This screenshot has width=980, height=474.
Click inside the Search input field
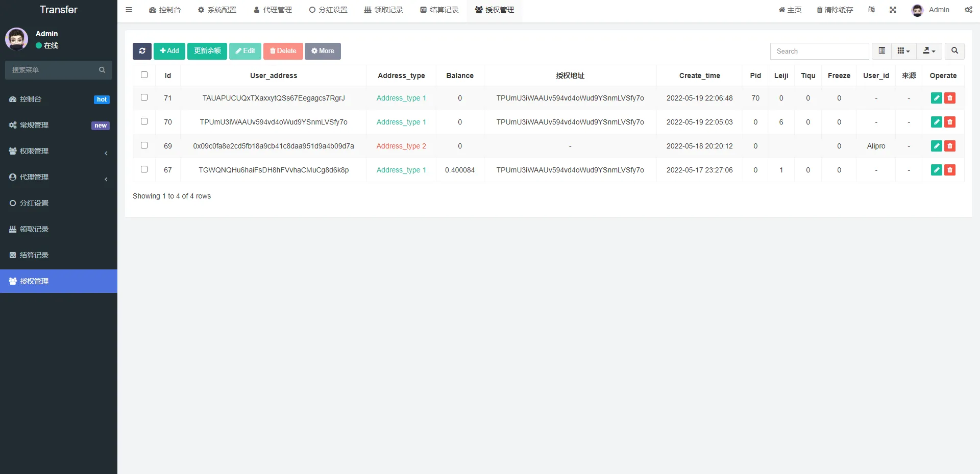pos(819,51)
